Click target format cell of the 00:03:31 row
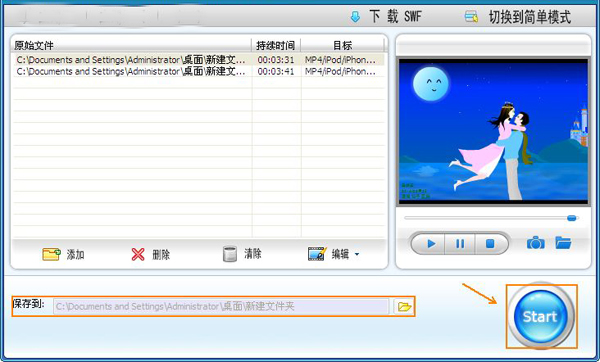600x362 pixels. pyautogui.click(x=340, y=60)
